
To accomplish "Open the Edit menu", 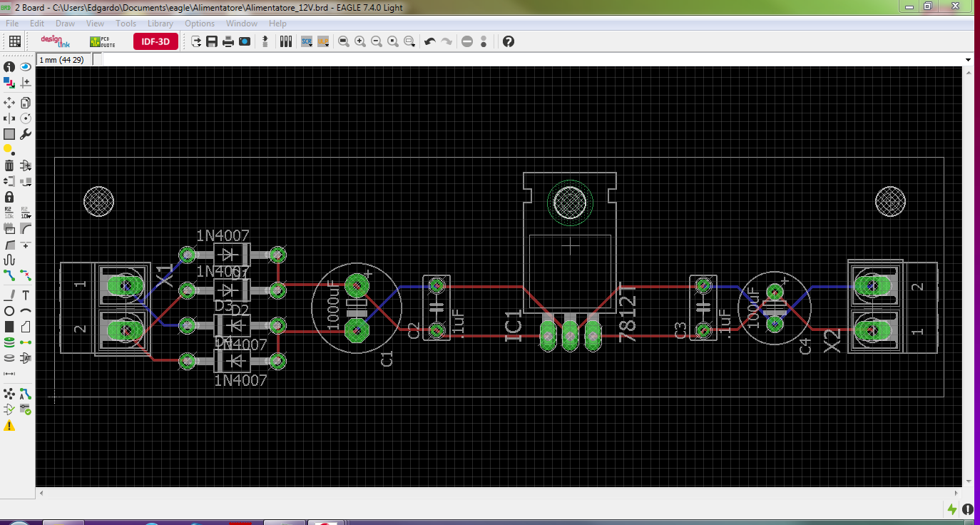I will tap(37, 24).
